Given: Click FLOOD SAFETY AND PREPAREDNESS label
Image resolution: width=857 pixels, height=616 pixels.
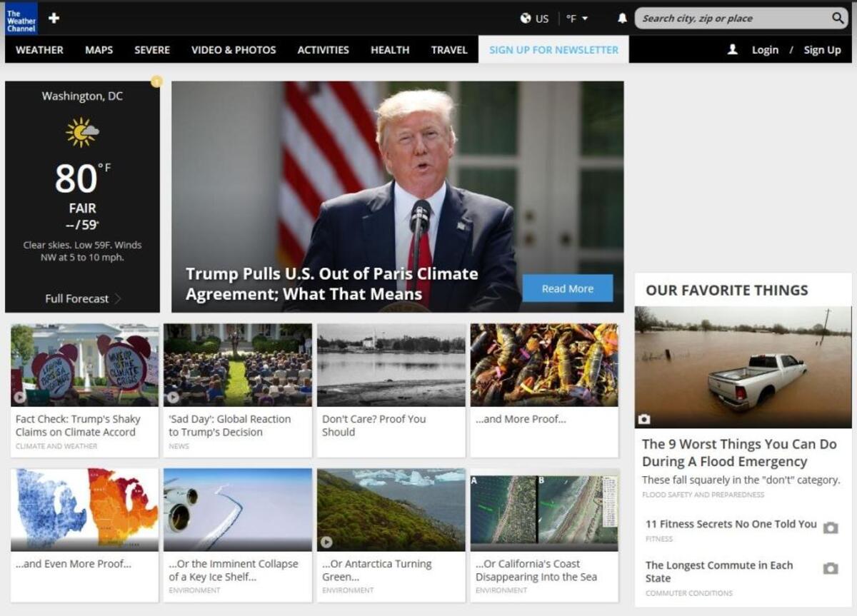Looking at the screenshot, I should tap(703, 495).
